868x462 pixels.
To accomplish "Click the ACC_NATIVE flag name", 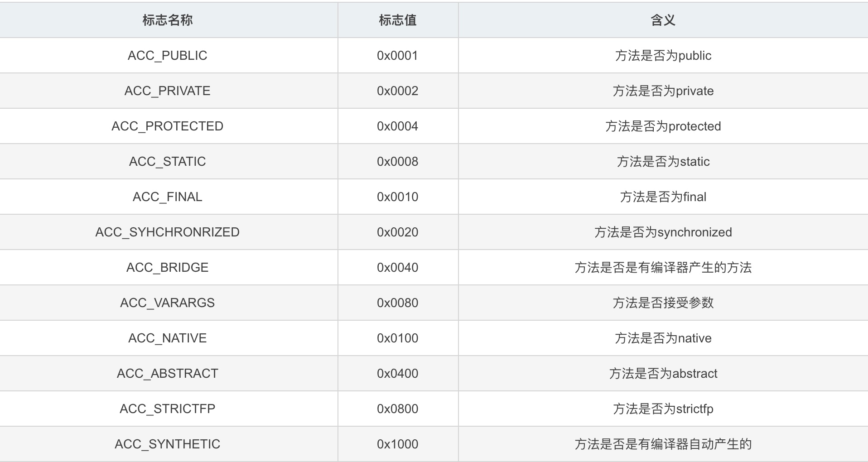I will 168,338.
